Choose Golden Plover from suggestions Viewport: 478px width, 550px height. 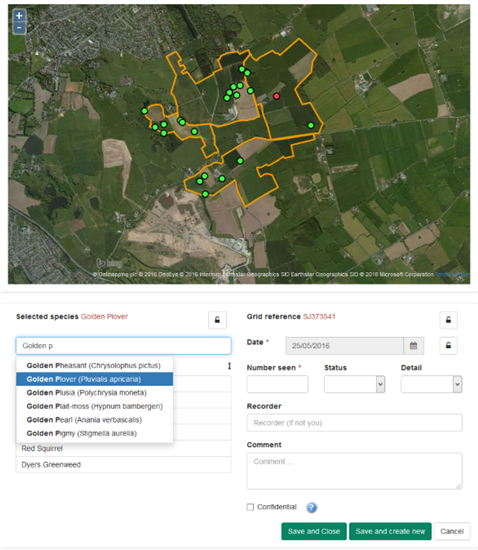tap(94, 379)
